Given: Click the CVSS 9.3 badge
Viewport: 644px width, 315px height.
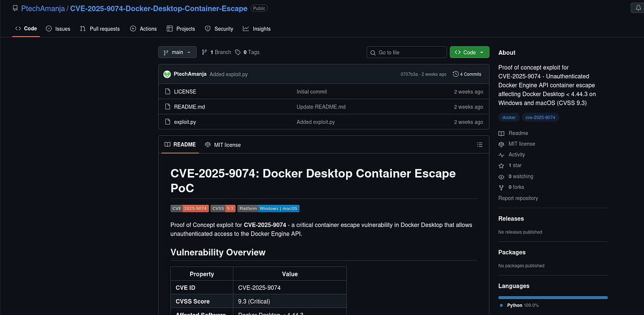Looking at the screenshot, I should [223, 208].
